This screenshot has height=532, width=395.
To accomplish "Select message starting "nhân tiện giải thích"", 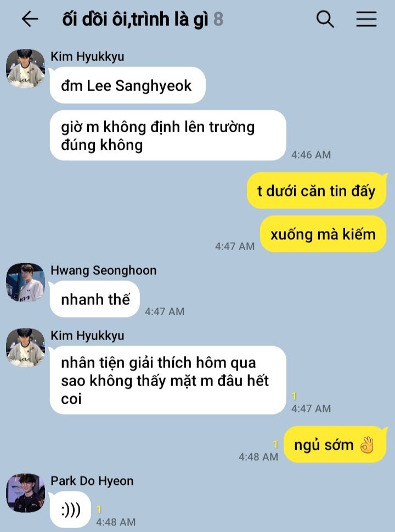I will [168, 380].
